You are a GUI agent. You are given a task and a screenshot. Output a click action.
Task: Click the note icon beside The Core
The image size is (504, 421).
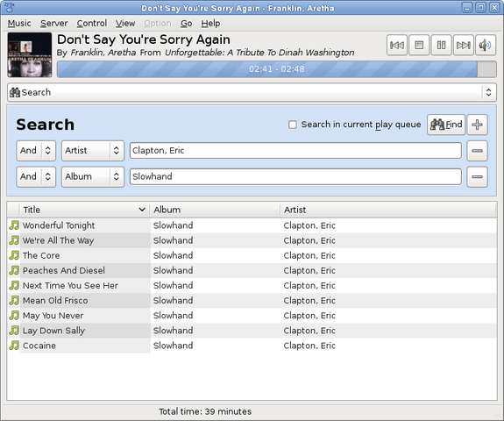coord(14,255)
